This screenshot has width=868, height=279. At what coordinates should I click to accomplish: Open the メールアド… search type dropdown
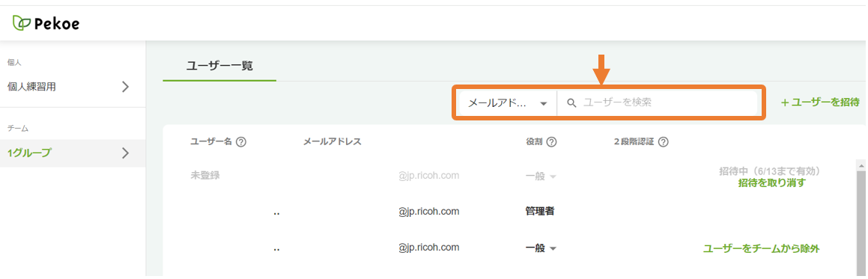coord(508,102)
